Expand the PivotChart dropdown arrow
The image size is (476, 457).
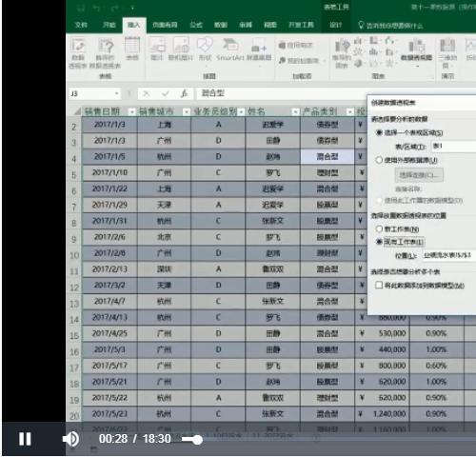[417, 66]
